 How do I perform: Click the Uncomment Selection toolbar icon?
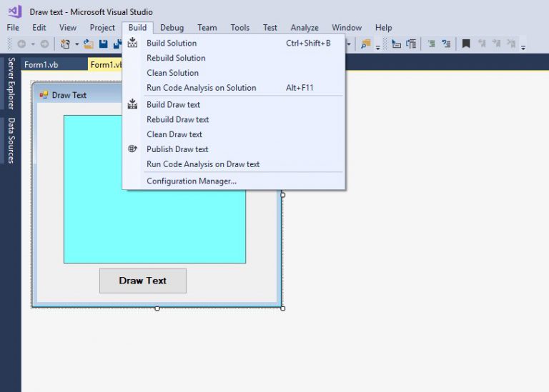pyautogui.click(x=411, y=44)
